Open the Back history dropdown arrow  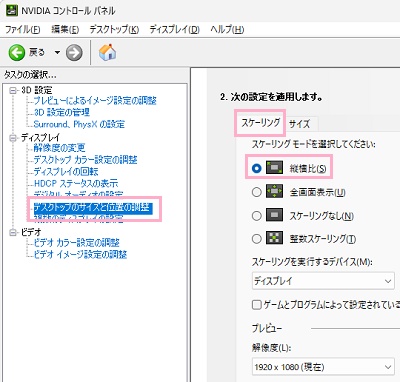pyautogui.click(x=57, y=53)
